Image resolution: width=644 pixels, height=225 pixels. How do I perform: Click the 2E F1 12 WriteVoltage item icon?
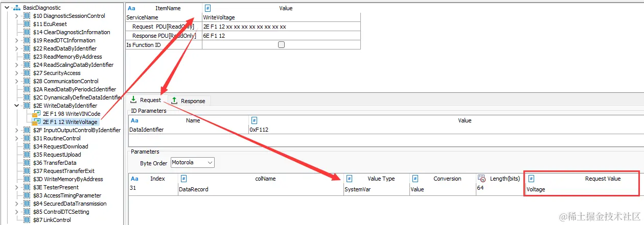(x=36, y=122)
